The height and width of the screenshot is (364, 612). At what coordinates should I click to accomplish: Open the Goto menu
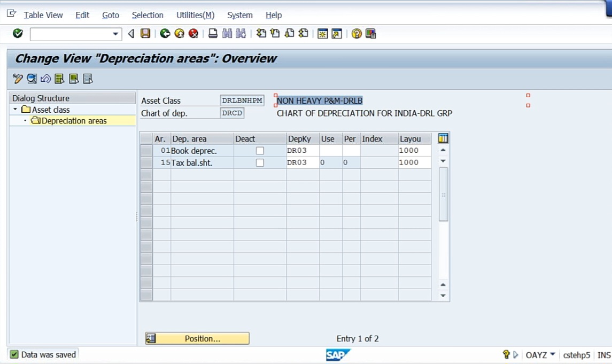click(x=111, y=15)
